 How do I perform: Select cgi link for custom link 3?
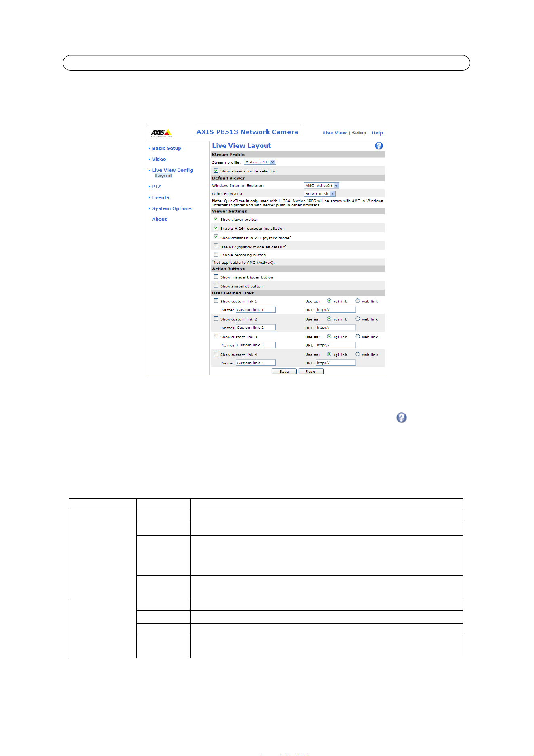[329, 336]
